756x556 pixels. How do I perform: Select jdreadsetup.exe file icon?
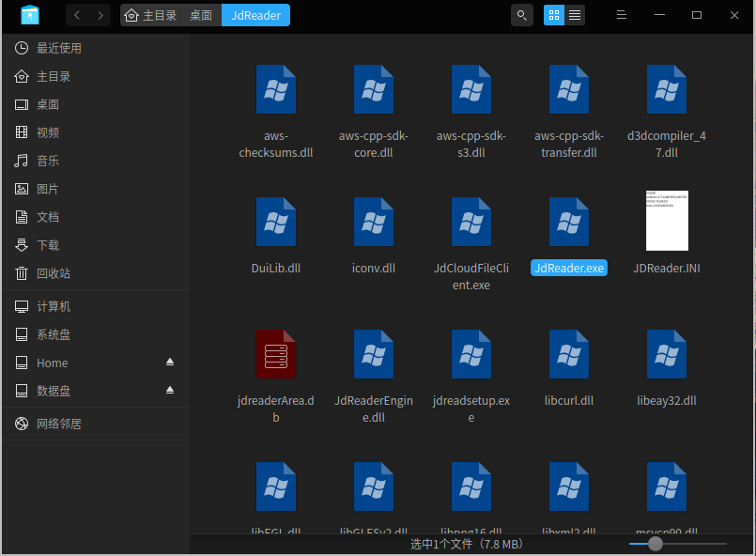click(x=471, y=354)
